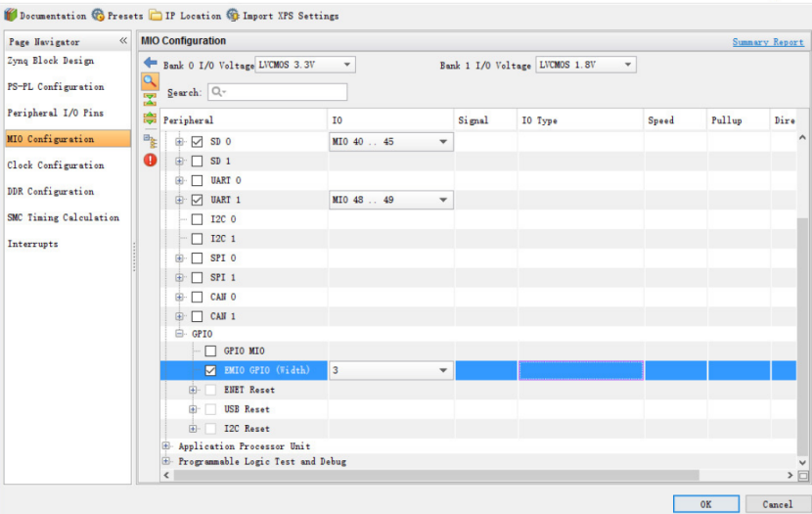Uncheck the EMIO GPIO (Width) checkbox
This screenshot has height=514, width=812.
(210, 370)
